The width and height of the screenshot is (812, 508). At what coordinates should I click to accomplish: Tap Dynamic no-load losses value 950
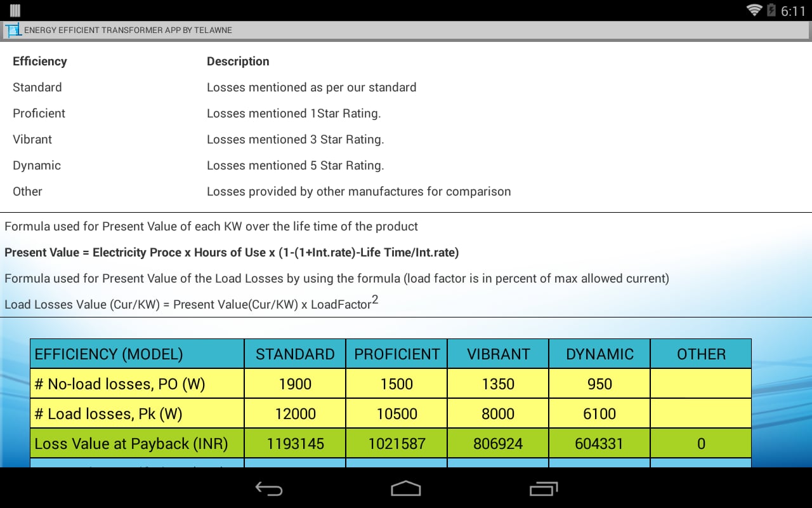click(x=599, y=384)
